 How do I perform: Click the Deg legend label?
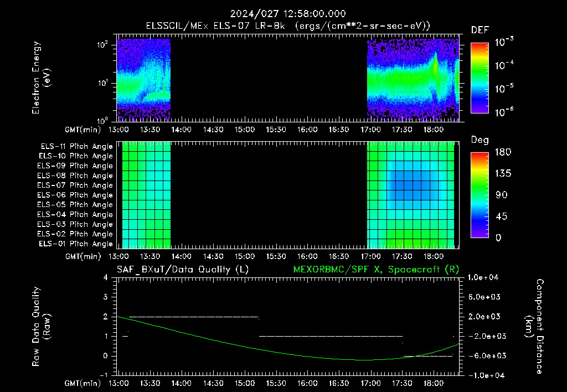(480, 140)
